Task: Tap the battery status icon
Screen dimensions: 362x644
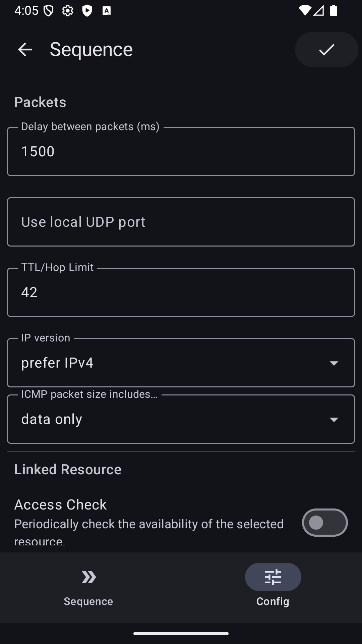Action: click(333, 11)
